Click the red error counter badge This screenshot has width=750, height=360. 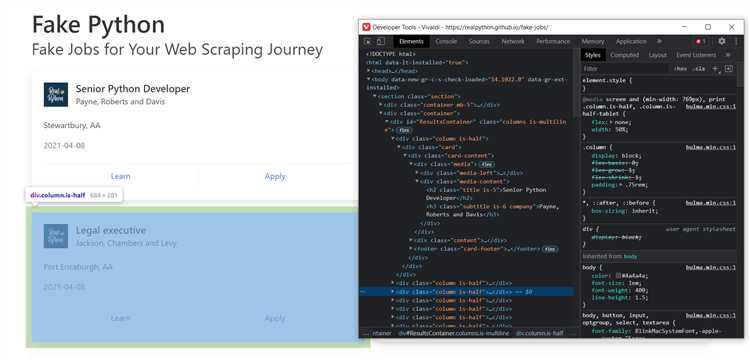[701, 42]
